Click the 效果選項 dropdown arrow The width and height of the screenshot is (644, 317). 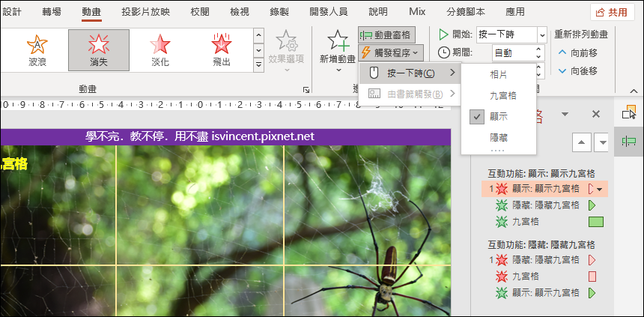[286, 70]
